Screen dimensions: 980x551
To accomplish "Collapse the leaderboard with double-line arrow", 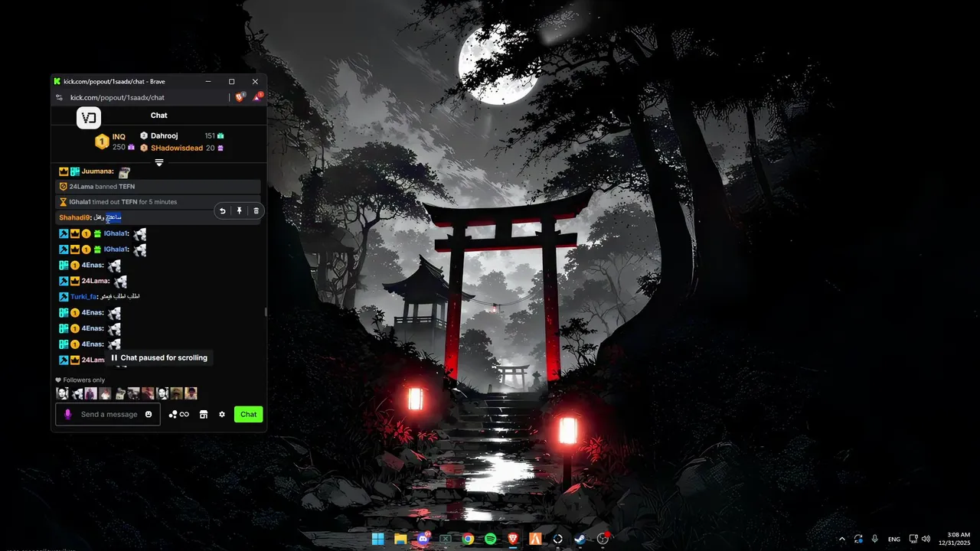I will pyautogui.click(x=159, y=162).
